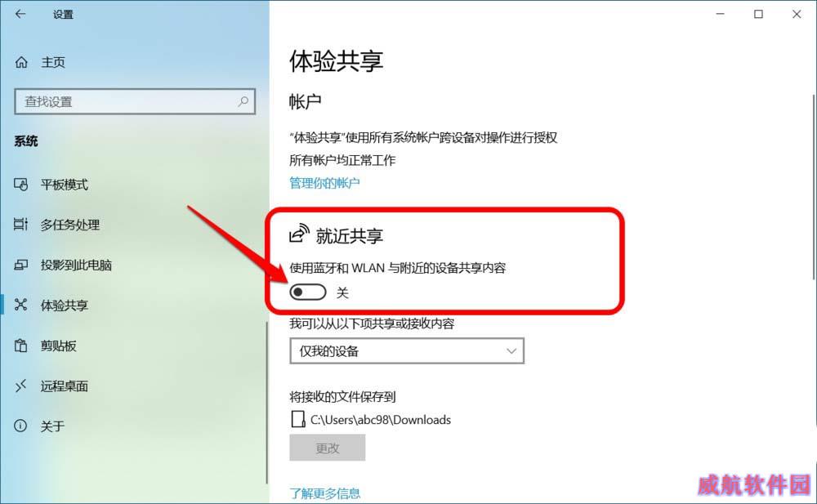Click the search magnifier in 查找设置
This screenshot has width=817, height=504.
243,101
